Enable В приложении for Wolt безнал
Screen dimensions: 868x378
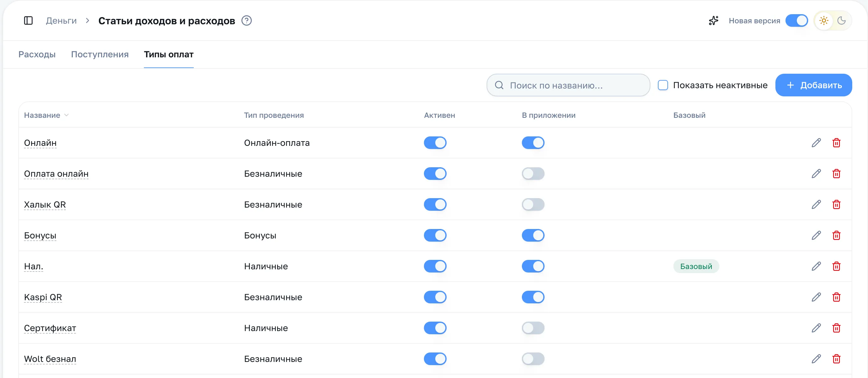(x=533, y=359)
